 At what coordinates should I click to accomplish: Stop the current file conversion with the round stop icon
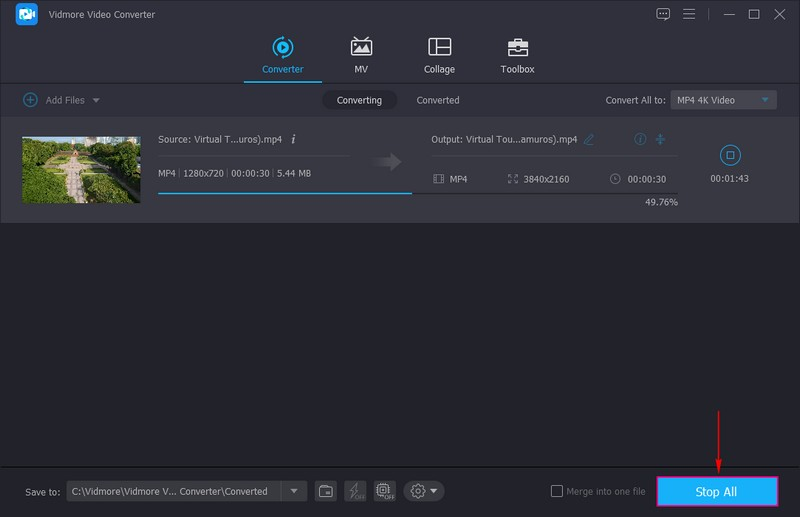point(730,155)
